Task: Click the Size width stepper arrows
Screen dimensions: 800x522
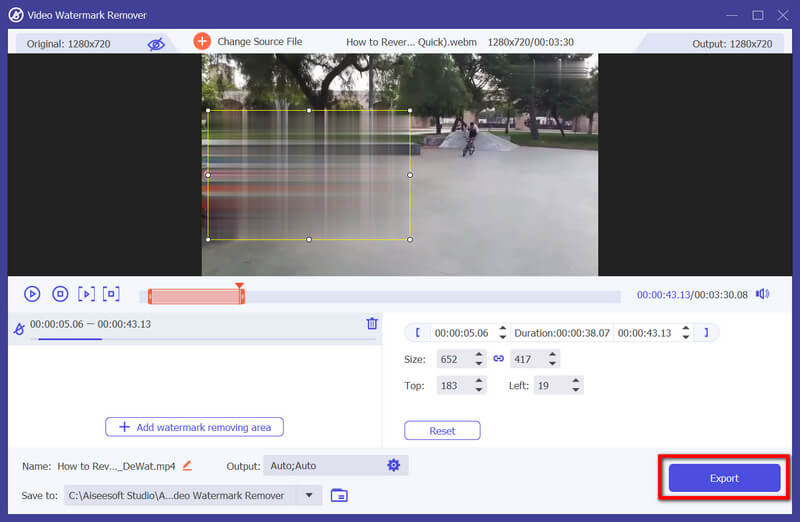Action: coord(478,359)
